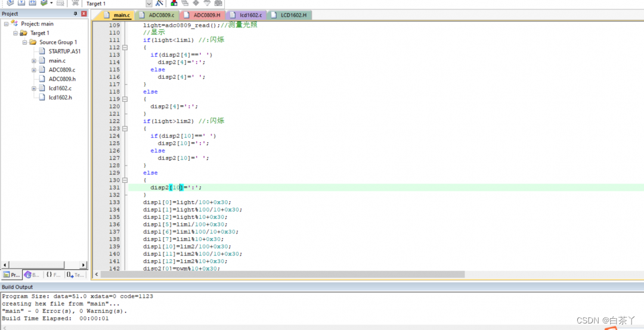Switch to the ADC0809.c editor tab
The image size is (644, 330).
pos(156,15)
